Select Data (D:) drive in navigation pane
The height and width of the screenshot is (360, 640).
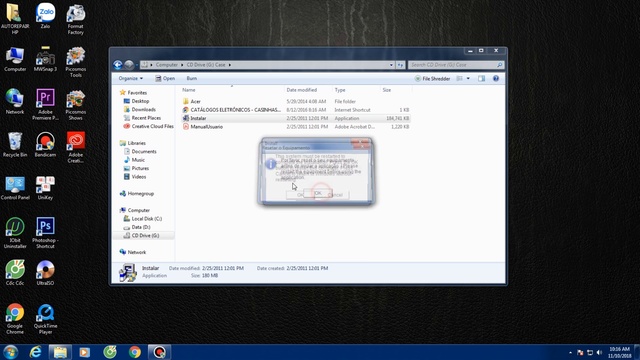(x=137, y=227)
